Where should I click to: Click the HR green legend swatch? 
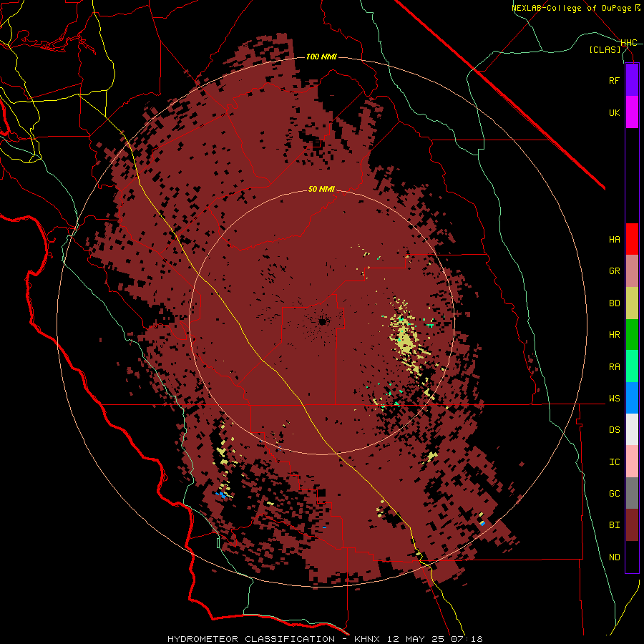tap(632, 335)
